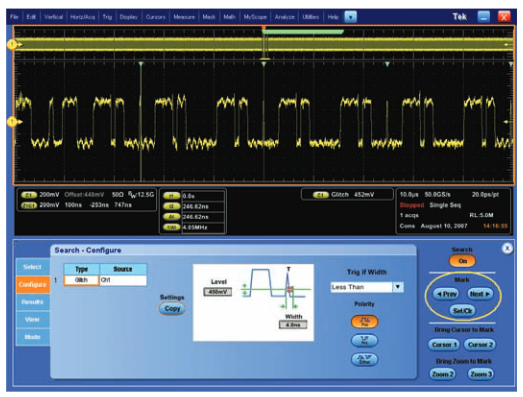Click the 452mV trigger level readout
This screenshot has width=523, height=397.
pyautogui.click(x=364, y=195)
